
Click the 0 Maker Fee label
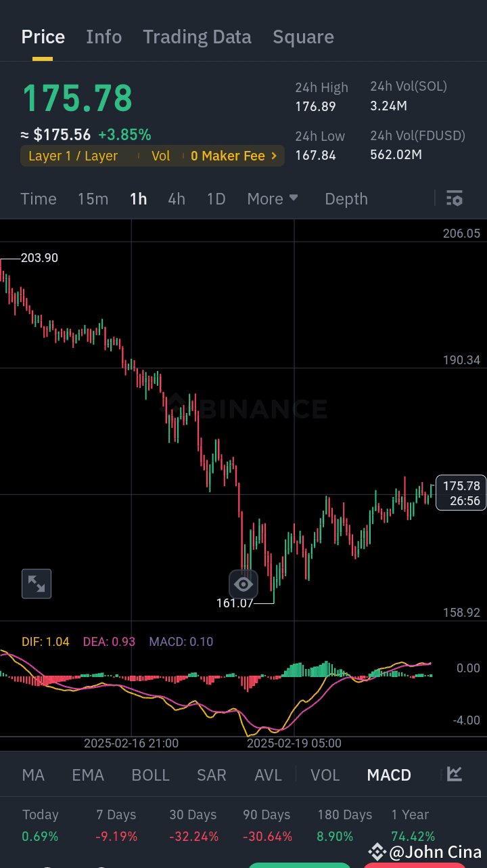coord(227,156)
